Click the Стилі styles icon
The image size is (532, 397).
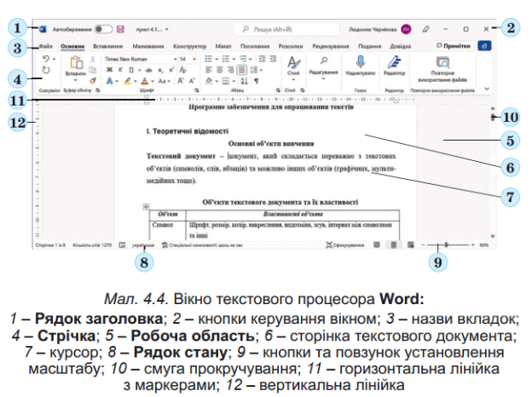293,62
